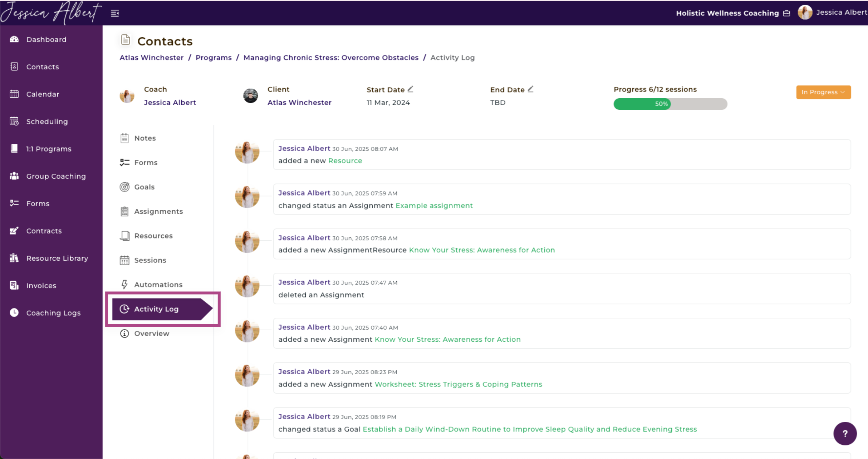The image size is (868, 459).
Task: Click the Automations lightning bolt icon
Action: point(124,285)
